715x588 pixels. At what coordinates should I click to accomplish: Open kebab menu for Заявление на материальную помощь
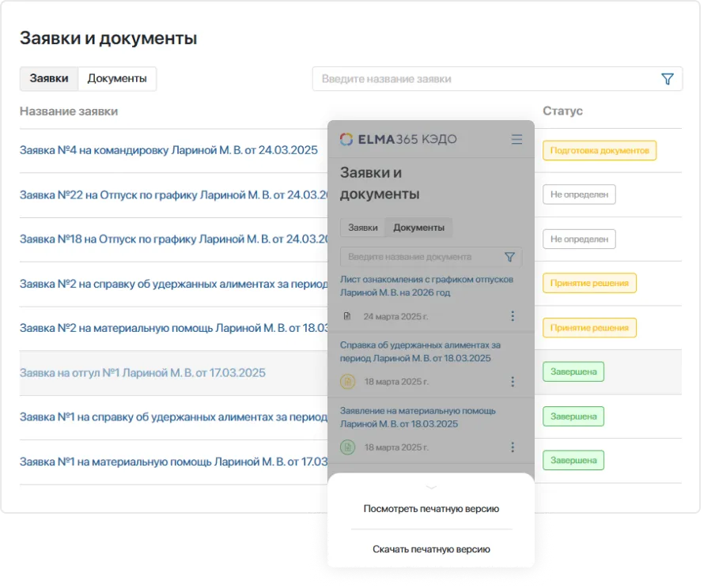pyautogui.click(x=513, y=447)
